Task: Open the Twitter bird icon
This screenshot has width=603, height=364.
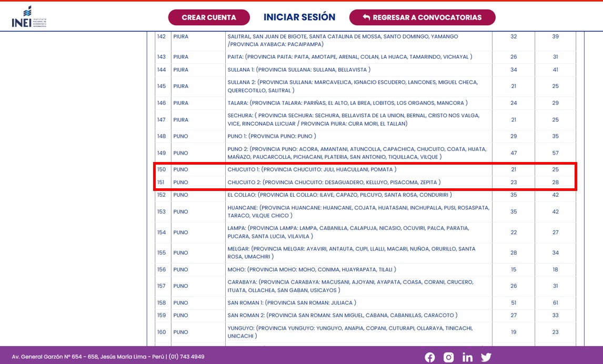Action: click(486, 357)
